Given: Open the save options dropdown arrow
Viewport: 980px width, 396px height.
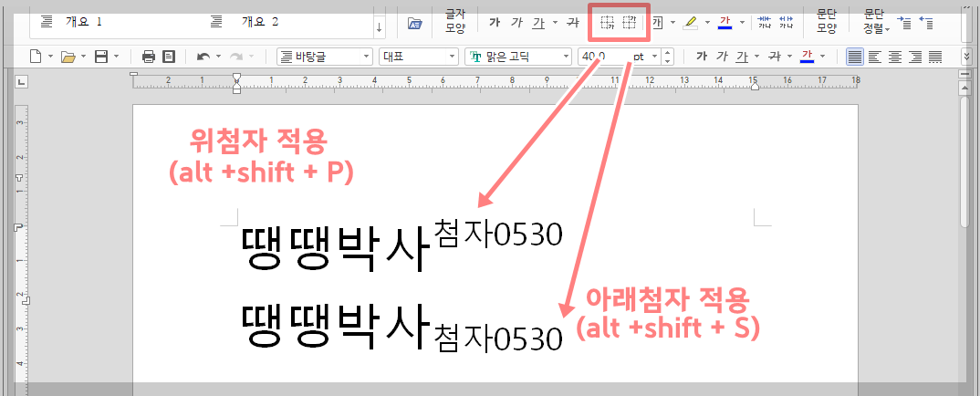Looking at the screenshot, I should tap(117, 57).
